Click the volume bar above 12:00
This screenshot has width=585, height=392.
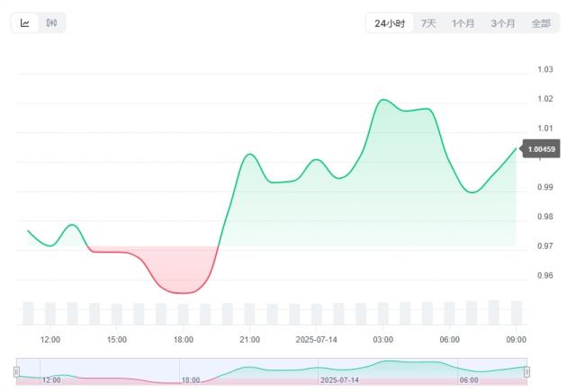coord(50,314)
